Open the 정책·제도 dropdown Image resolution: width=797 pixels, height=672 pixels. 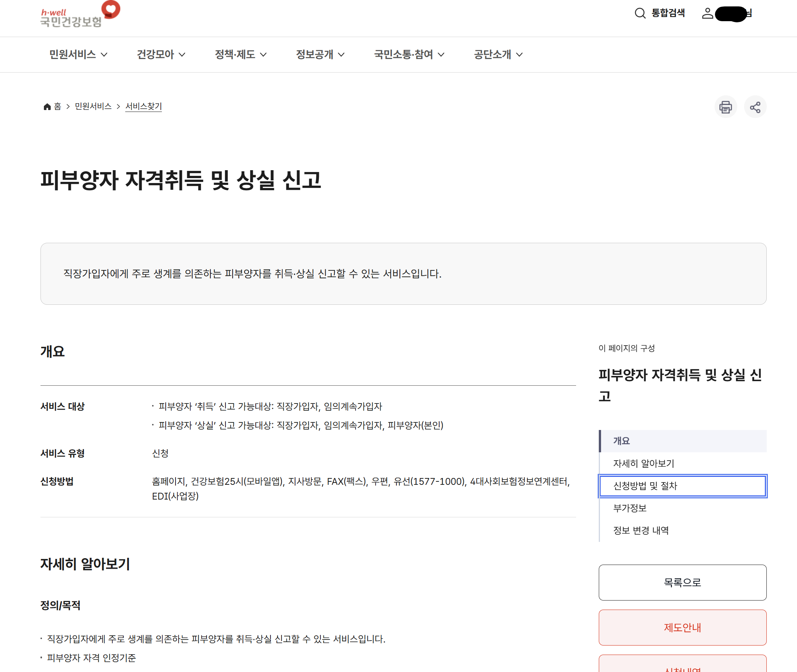241,54
